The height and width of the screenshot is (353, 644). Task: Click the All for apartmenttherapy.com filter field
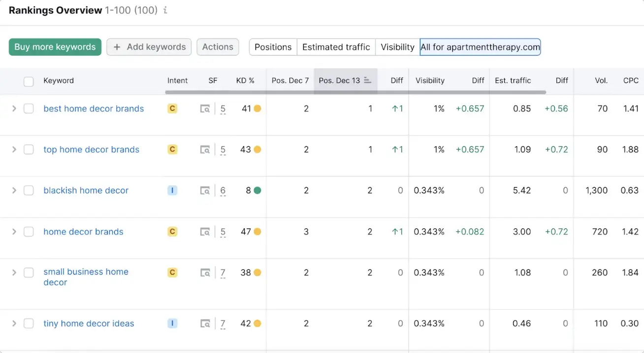480,47
